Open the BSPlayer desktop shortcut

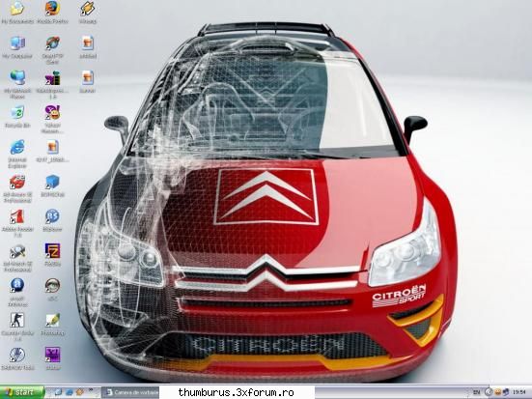point(52,216)
